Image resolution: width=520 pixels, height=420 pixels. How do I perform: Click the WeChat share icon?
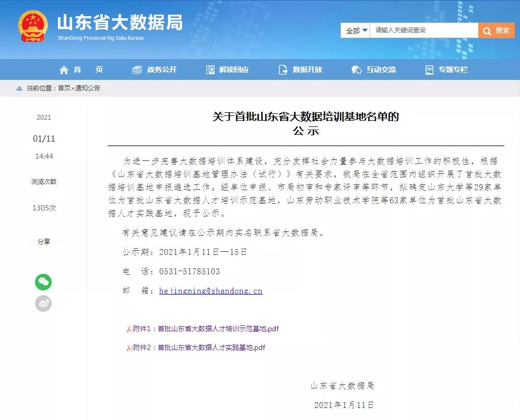(43, 282)
